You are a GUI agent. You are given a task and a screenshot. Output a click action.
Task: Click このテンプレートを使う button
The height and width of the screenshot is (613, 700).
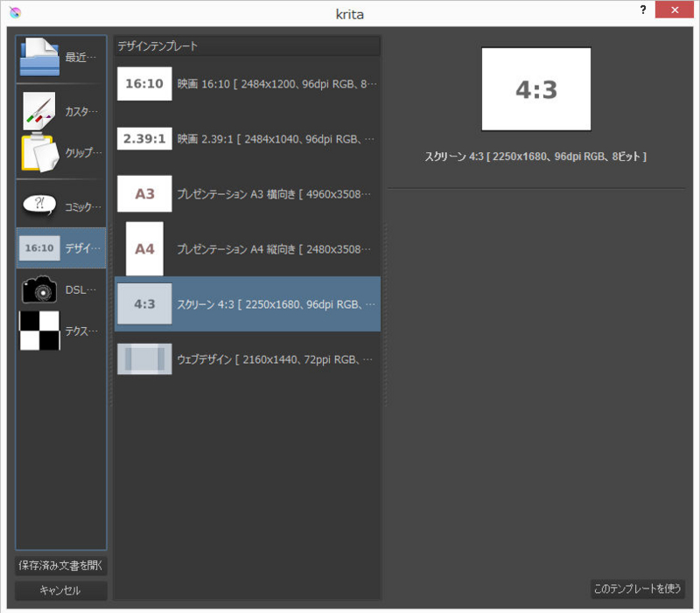tap(638, 589)
